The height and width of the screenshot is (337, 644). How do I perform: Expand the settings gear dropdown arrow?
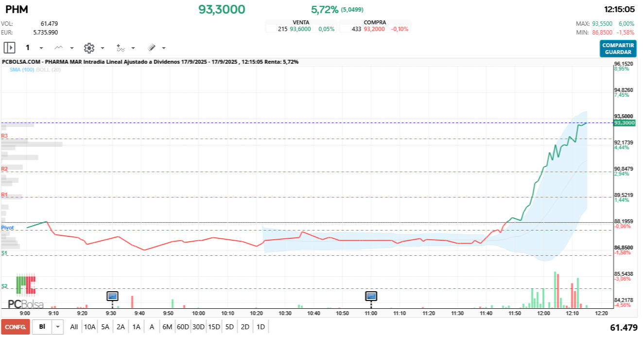pyautogui.click(x=103, y=48)
